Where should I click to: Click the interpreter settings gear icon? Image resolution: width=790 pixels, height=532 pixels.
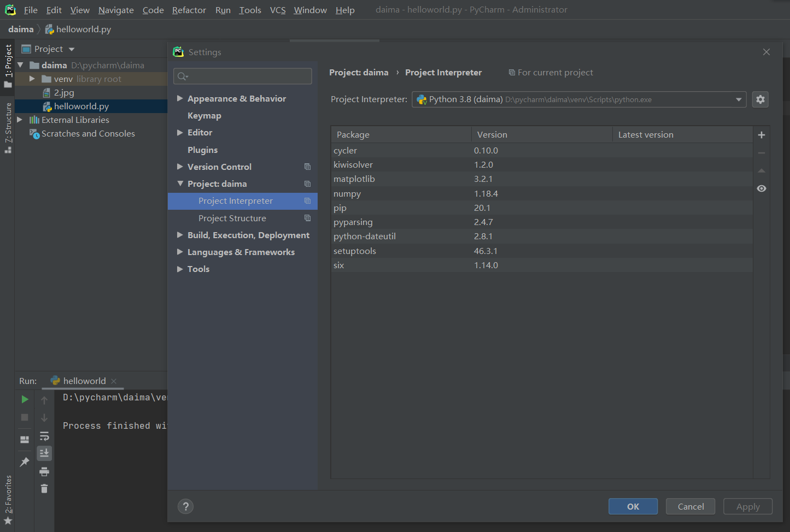760,99
